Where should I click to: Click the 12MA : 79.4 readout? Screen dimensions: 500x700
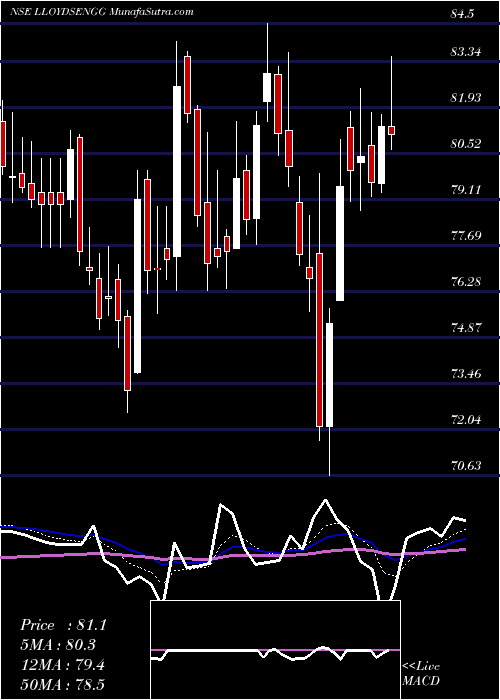point(62,665)
